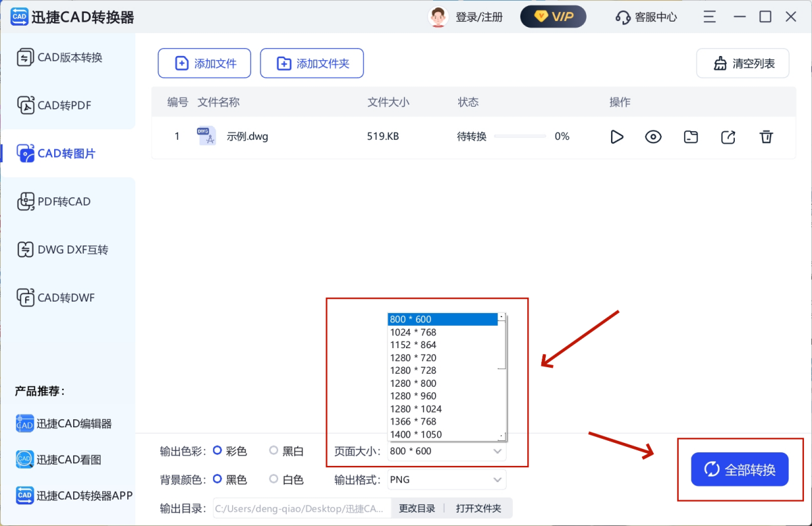Click the 迅捷CAD转换器 logo icon
Image resolution: width=812 pixels, height=526 pixels.
click(19, 17)
